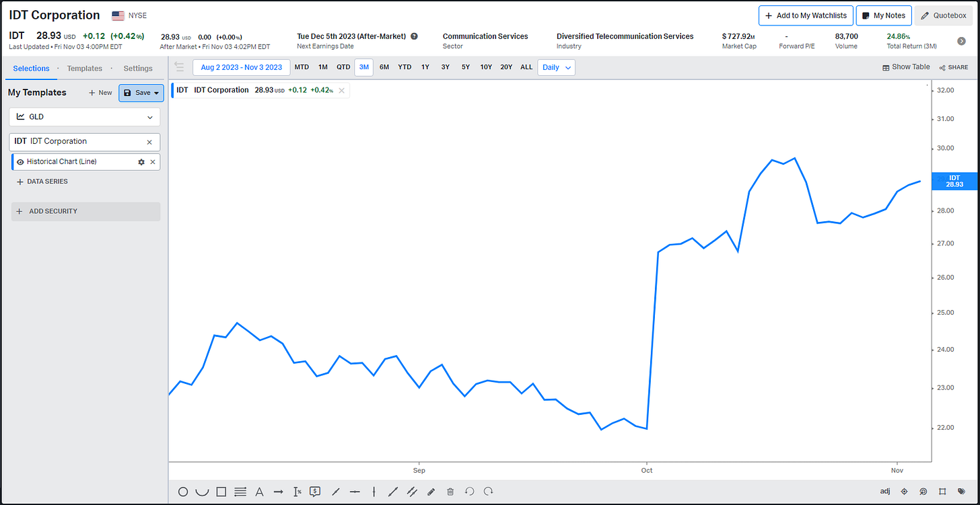Image resolution: width=980 pixels, height=505 pixels.
Task: Click the Communication Services sector text
Action: [x=485, y=36]
